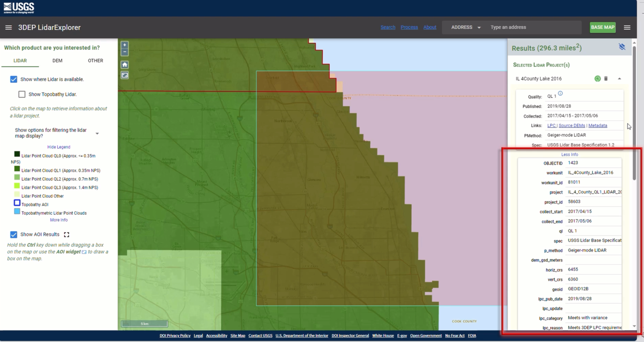The image size is (644, 342).
Task: Switch to the DEM tab
Action: pyautogui.click(x=57, y=60)
